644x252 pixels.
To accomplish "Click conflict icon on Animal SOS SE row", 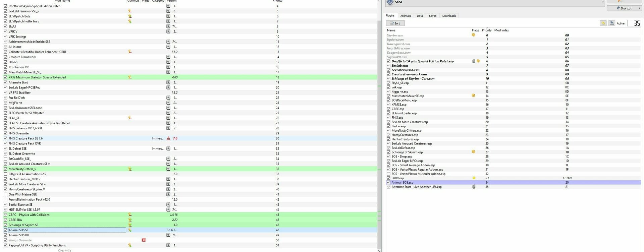I will point(130,230).
